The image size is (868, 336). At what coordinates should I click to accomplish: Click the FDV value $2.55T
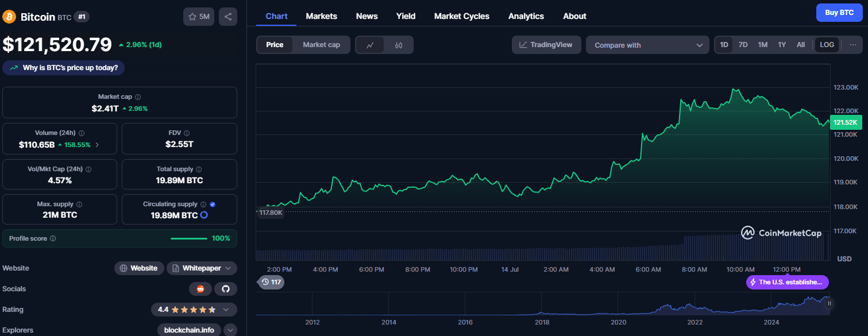pyautogui.click(x=179, y=144)
